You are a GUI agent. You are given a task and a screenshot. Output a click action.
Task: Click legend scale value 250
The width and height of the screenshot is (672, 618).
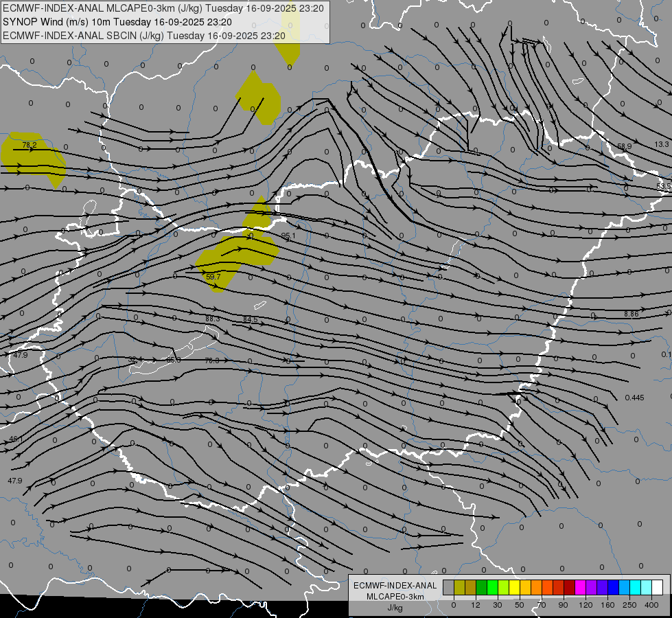click(x=629, y=605)
